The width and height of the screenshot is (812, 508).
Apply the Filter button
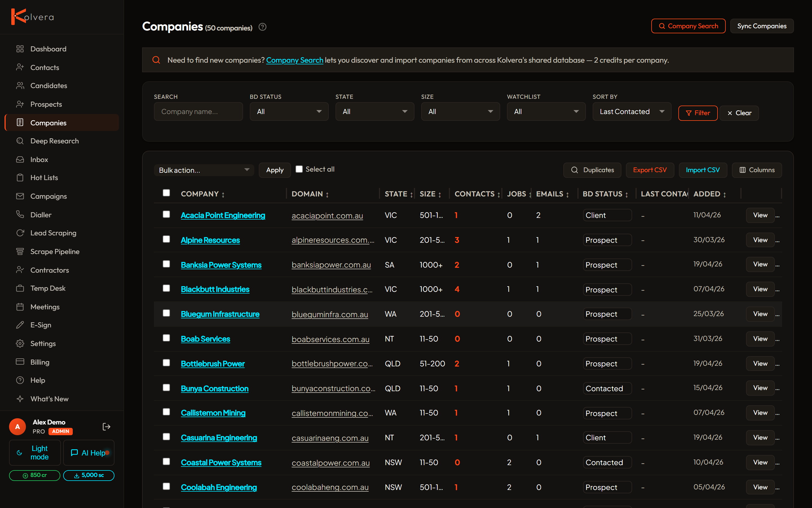pos(698,113)
